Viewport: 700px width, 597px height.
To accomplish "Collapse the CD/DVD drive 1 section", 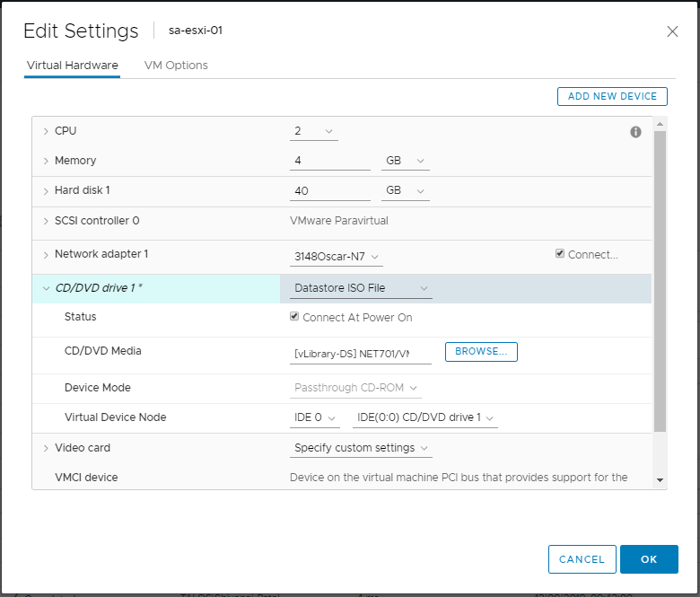I will (x=46, y=288).
